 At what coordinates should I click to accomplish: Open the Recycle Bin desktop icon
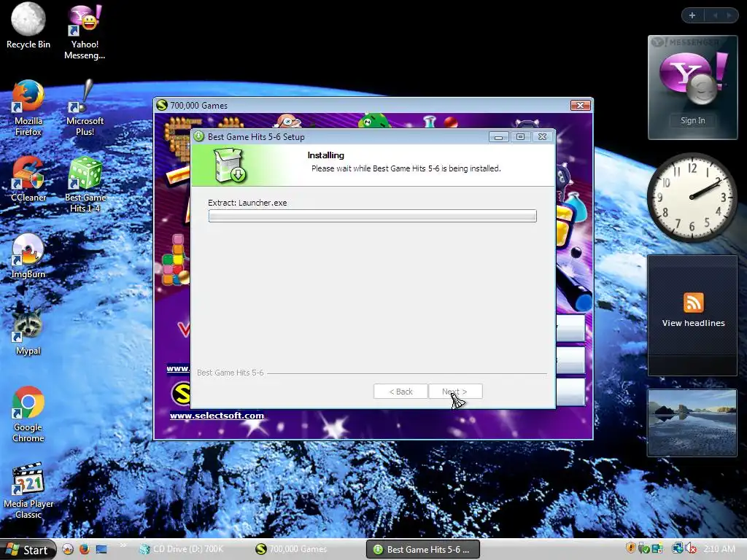(x=28, y=26)
